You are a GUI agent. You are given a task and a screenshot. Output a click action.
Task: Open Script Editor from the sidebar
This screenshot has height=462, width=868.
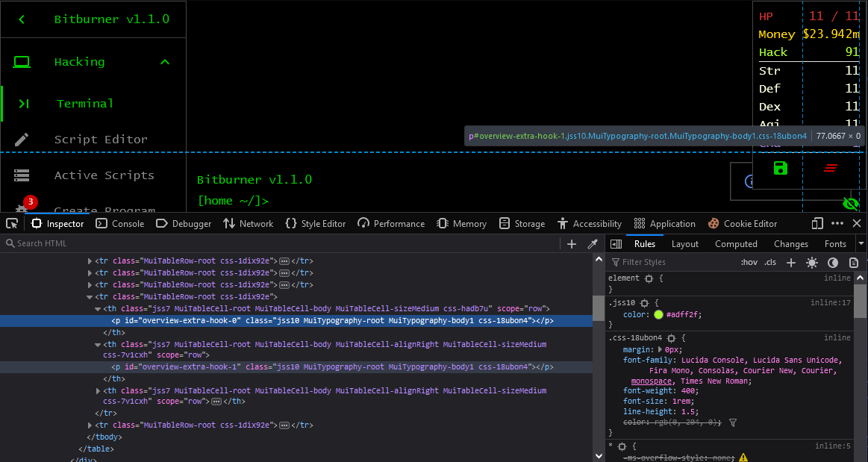coord(101,140)
